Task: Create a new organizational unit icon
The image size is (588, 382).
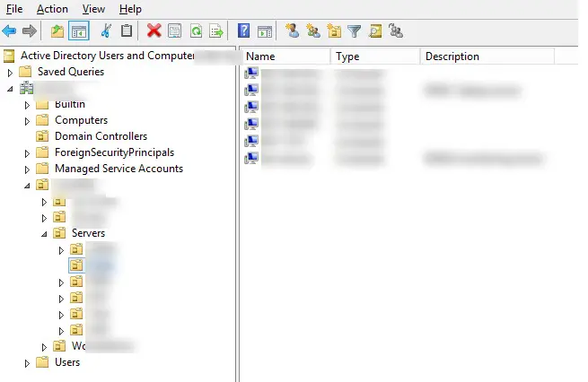Action: point(334,30)
